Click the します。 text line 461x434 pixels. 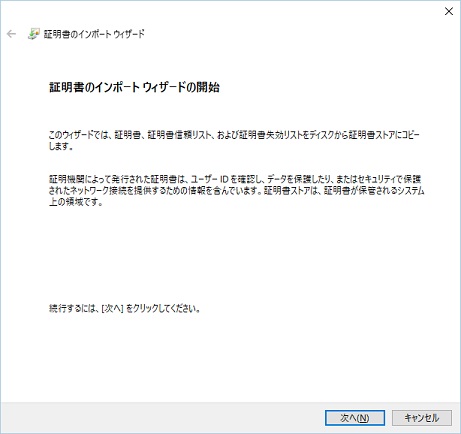61,146
